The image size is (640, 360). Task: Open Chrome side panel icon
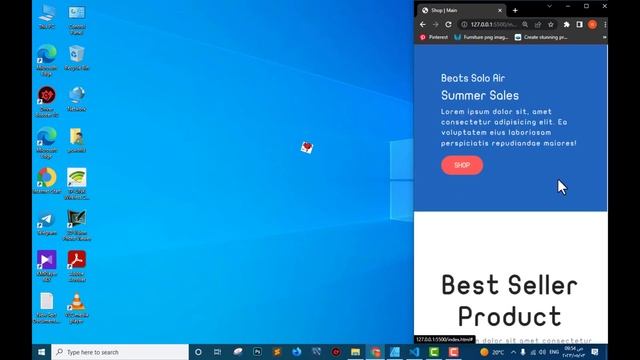coord(579,24)
